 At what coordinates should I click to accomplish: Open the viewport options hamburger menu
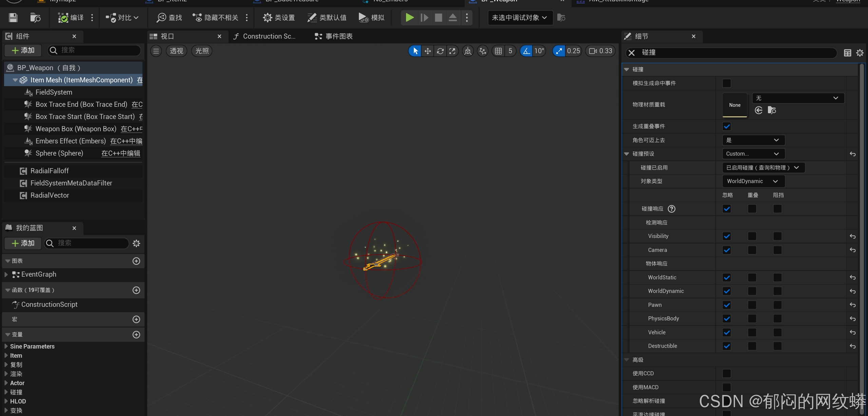156,51
